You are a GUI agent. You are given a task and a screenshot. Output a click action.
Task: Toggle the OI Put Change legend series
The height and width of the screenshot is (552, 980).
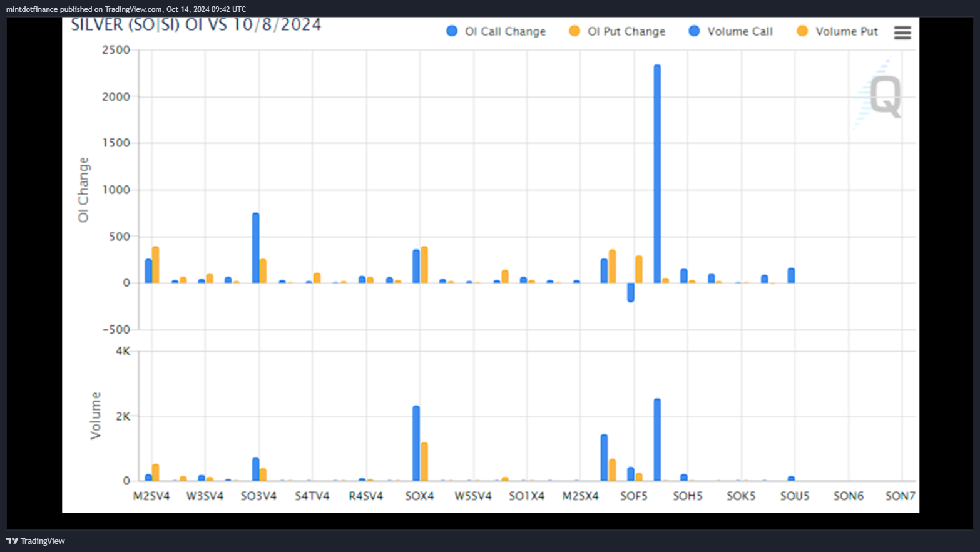617,31
